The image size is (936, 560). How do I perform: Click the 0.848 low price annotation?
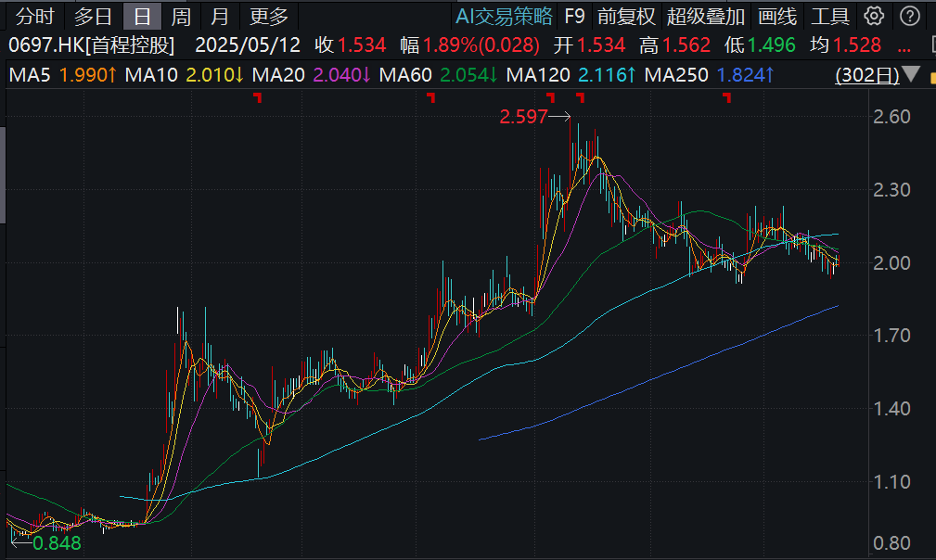[57, 543]
